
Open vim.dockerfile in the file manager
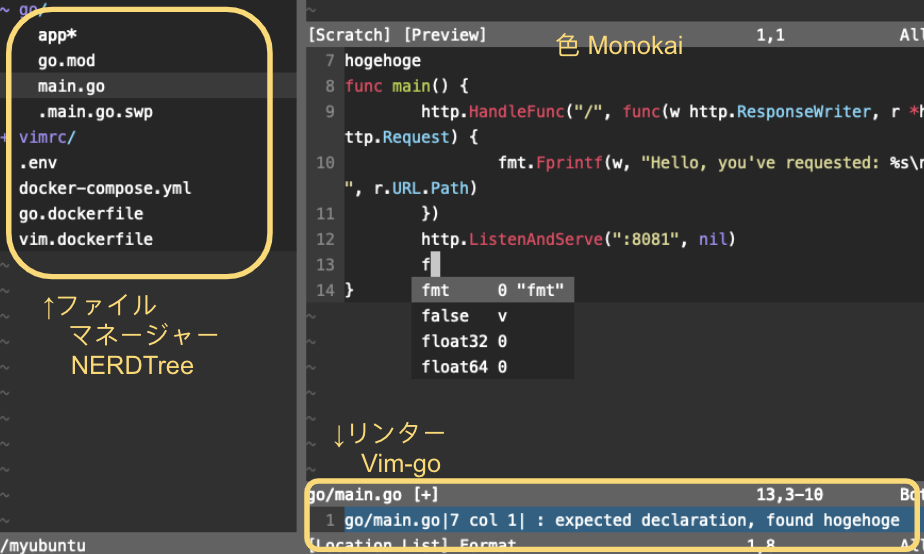pos(86,239)
